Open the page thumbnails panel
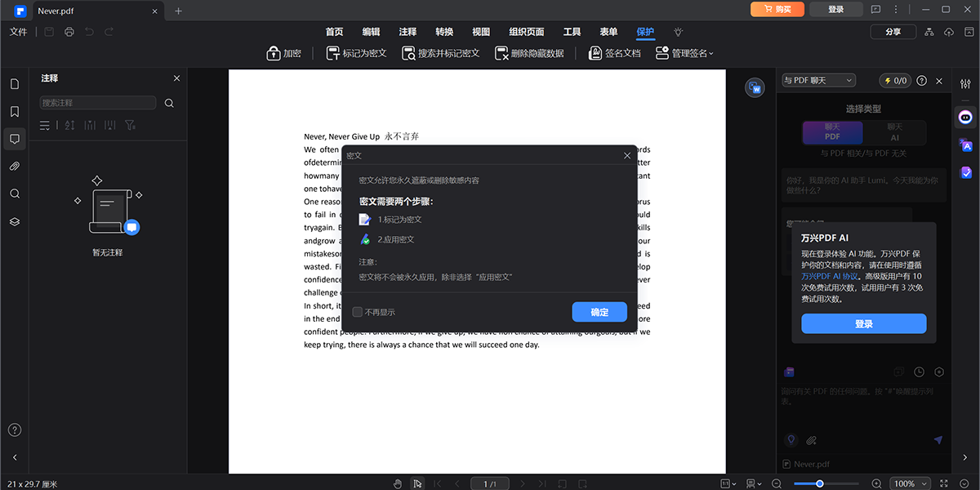Screen dimensions: 980x490 click(14, 83)
